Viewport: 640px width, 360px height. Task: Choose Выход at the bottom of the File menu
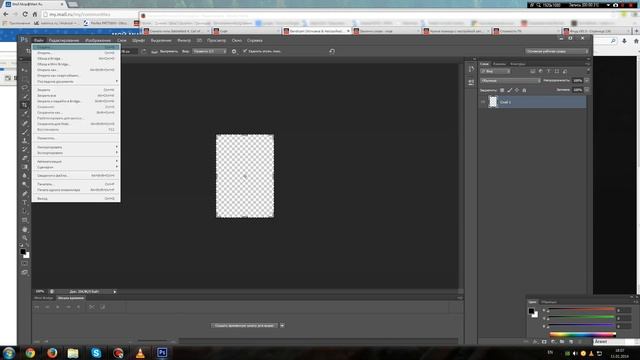tap(76, 199)
